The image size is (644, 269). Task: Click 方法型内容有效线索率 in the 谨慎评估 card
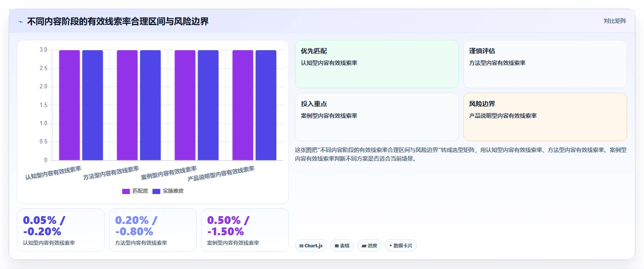pos(497,63)
